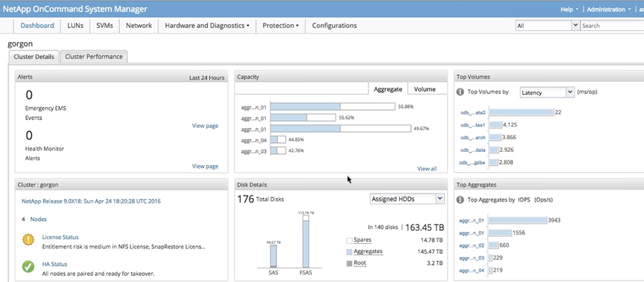Click View all in the Capacity panel
Image resolution: width=644 pixels, height=282 pixels.
click(427, 169)
